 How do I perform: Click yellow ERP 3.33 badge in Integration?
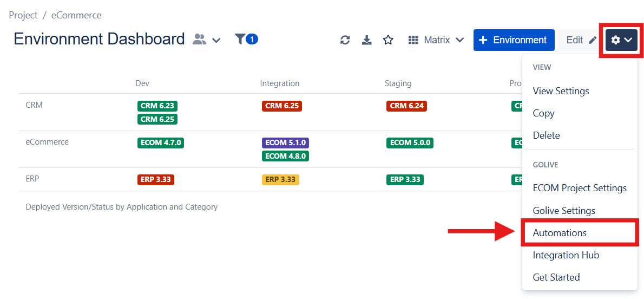click(280, 180)
